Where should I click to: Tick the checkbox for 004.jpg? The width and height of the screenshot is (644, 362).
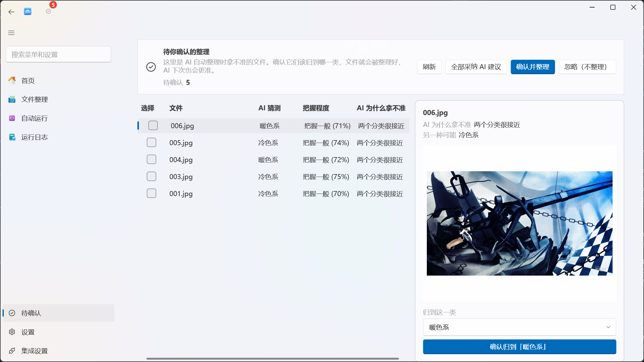point(151,159)
